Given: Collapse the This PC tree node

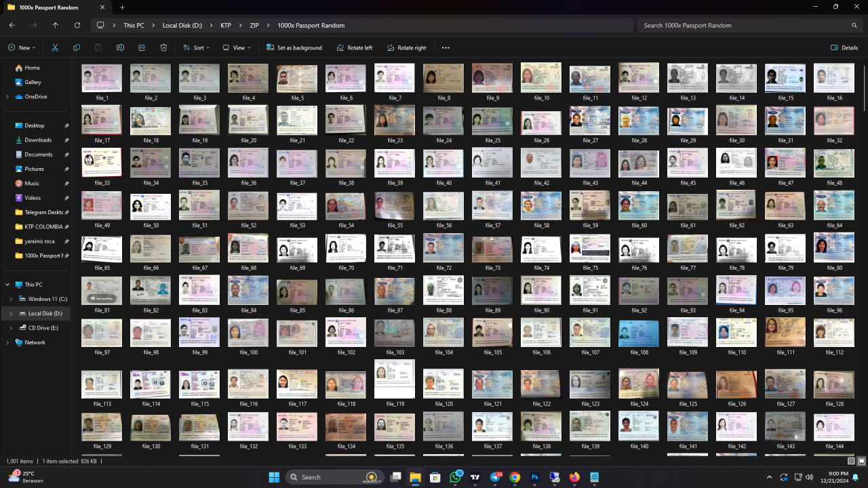Looking at the screenshot, I should coord(7,285).
